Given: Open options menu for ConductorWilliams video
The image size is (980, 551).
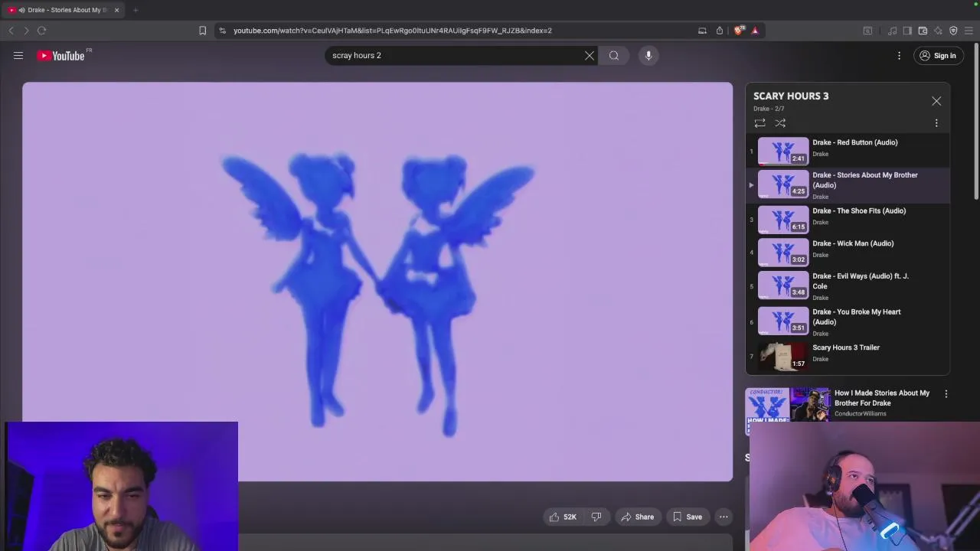Looking at the screenshot, I should tap(946, 394).
